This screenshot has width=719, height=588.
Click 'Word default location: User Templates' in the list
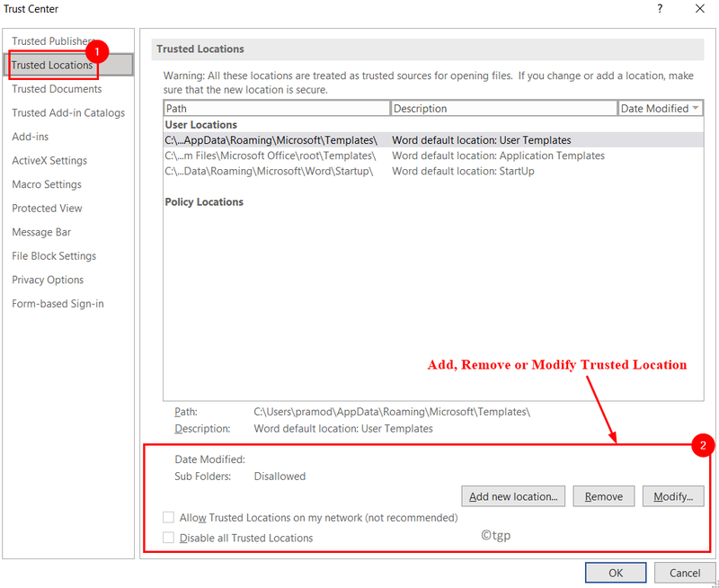tap(482, 140)
